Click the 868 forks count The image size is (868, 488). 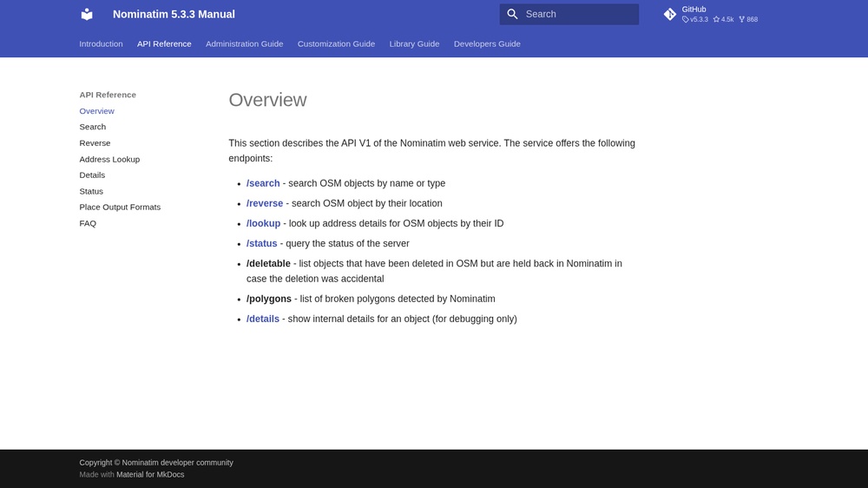coord(748,19)
